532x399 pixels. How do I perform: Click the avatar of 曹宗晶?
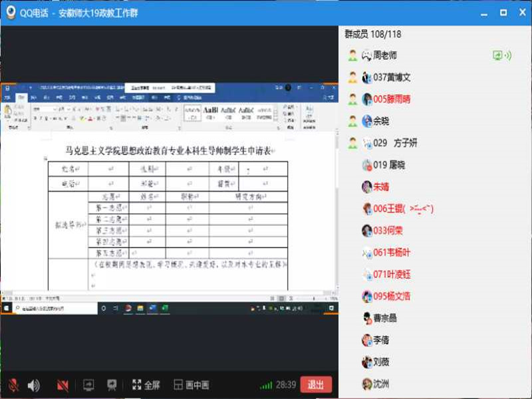coord(366,318)
